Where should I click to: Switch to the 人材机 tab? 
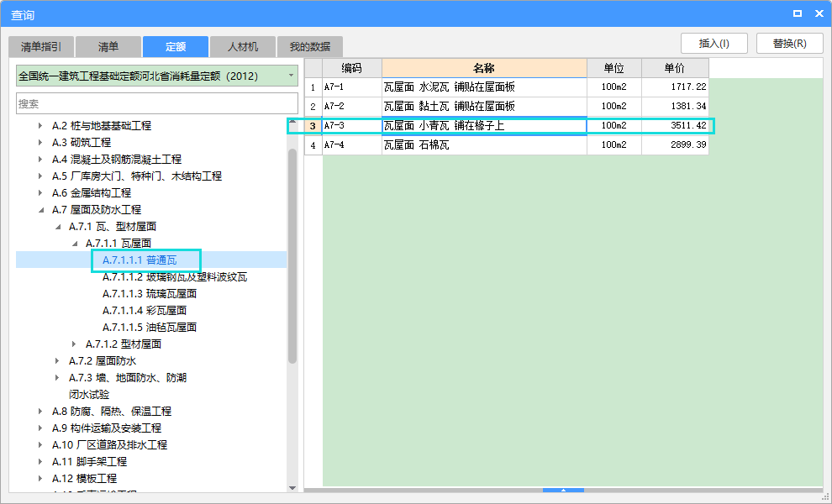click(x=242, y=46)
